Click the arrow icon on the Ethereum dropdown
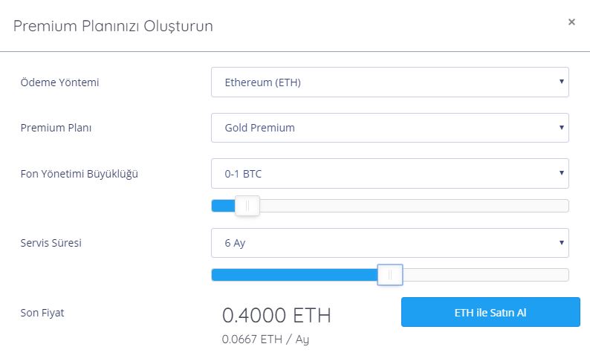Viewport: 590px width, 364px height. pos(561,82)
